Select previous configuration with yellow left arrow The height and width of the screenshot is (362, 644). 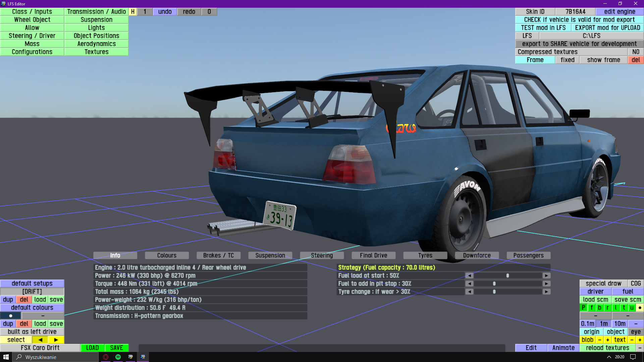[x=40, y=340]
